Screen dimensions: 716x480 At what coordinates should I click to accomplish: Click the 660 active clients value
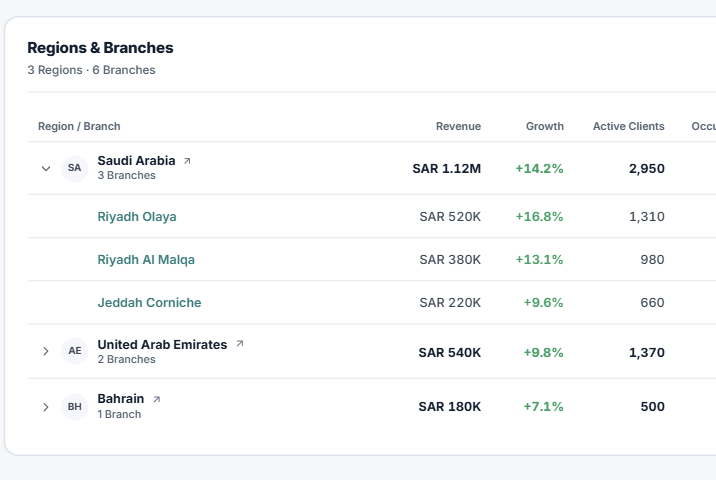pyautogui.click(x=652, y=302)
